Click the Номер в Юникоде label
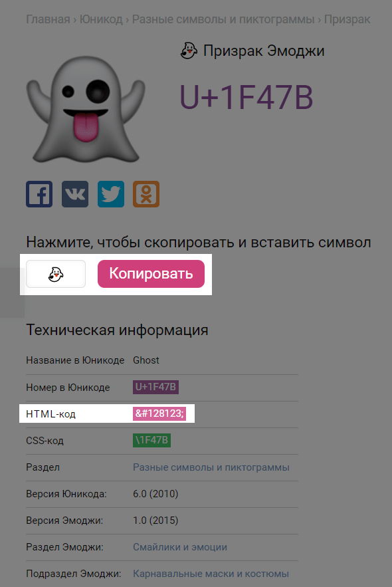The height and width of the screenshot is (587, 392). pyautogui.click(x=68, y=388)
